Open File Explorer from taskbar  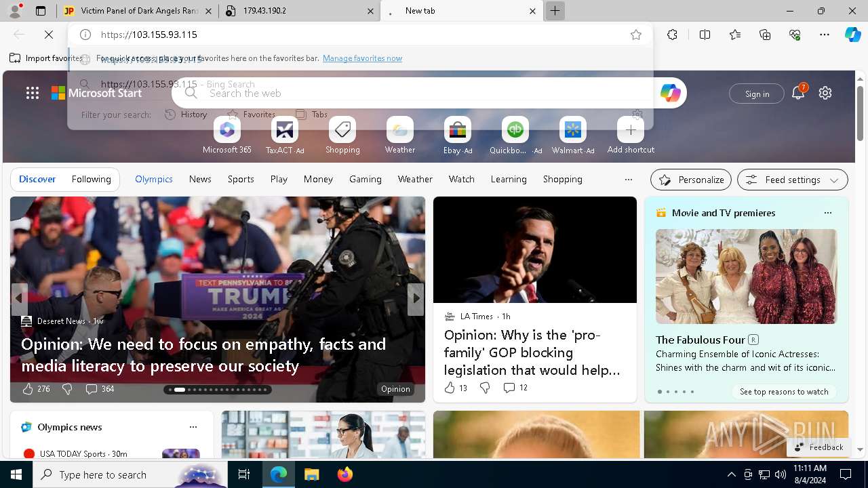point(311,474)
